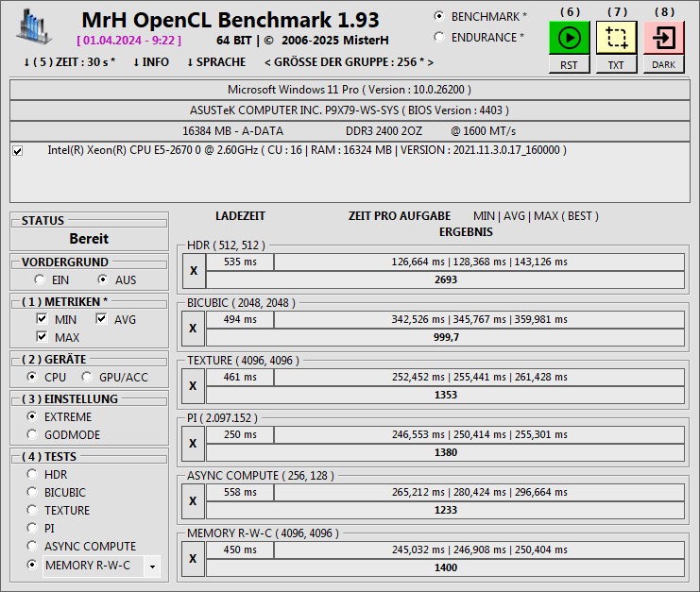Select GPU/ACC under GERÄTE
This screenshot has height=592, width=700.
[x=87, y=377]
